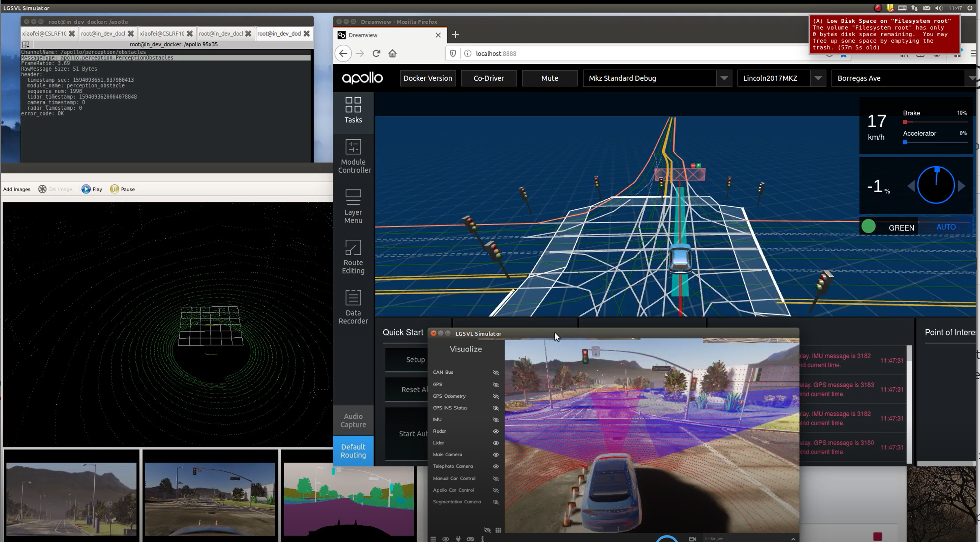
Task: Click the Play icon in image viewer toolbar
Action: (x=86, y=189)
